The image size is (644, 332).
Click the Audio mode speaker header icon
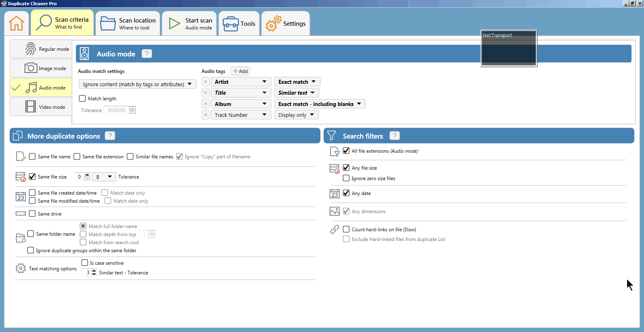[x=85, y=54]
